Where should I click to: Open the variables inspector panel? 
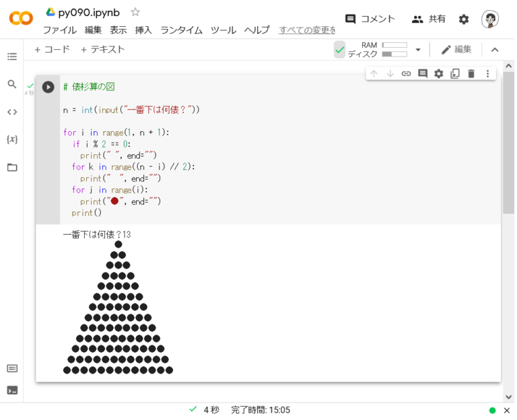[x=12, y=139]
